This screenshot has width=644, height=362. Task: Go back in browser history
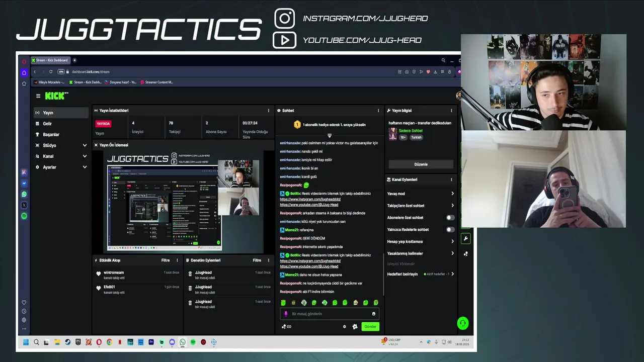(x=34, y=72)
